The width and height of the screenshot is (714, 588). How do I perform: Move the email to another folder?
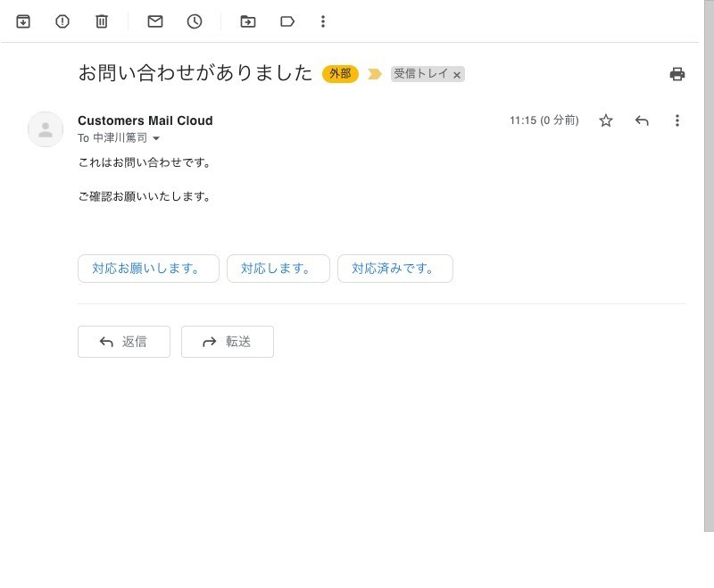coord(248,21)
